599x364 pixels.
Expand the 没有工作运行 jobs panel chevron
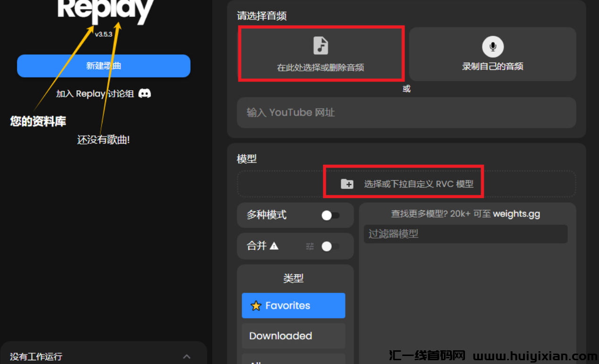(187, 356)
